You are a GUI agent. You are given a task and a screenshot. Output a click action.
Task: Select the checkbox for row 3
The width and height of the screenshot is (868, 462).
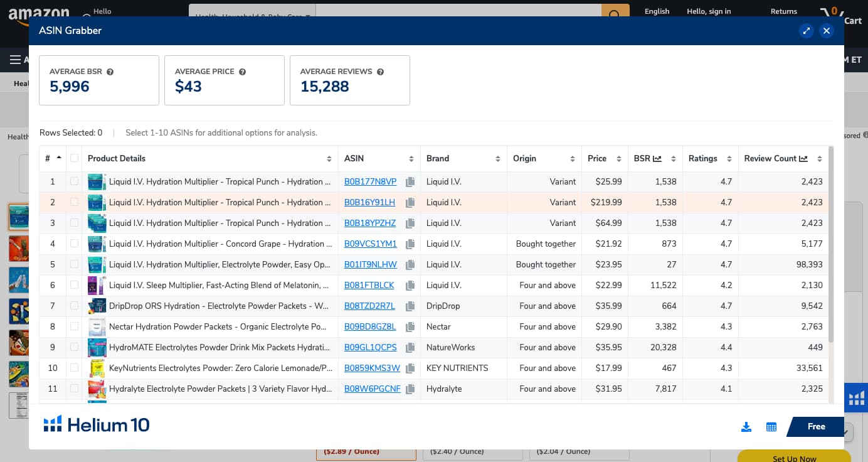[x=75, y=223]
